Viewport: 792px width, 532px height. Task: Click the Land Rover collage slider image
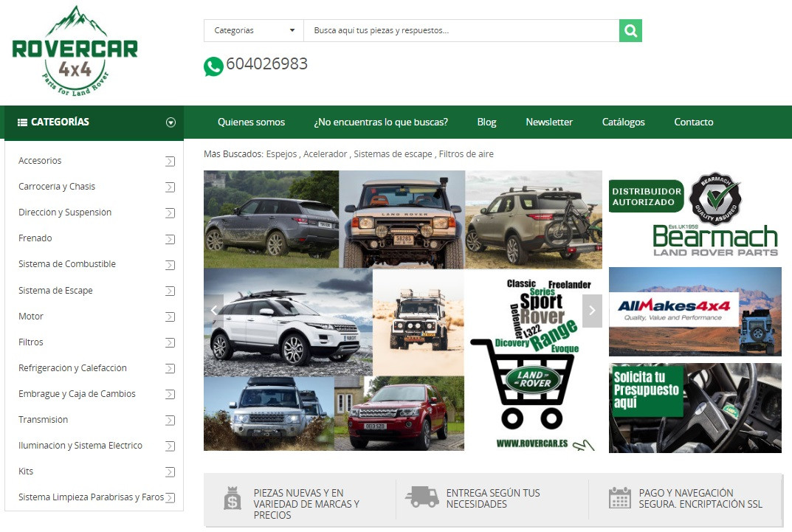402,311
